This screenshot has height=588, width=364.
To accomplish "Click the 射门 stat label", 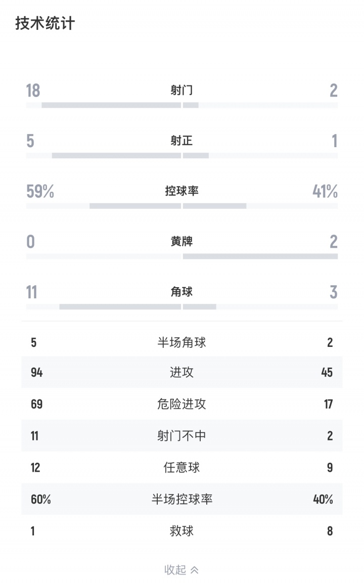I will coord(181,91).
